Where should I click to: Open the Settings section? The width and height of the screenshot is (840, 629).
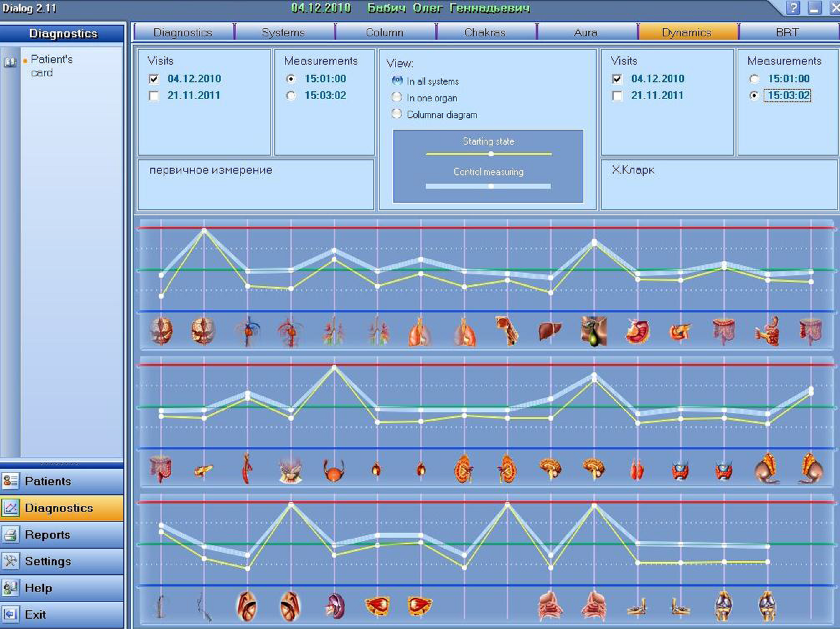pos(62,561)
